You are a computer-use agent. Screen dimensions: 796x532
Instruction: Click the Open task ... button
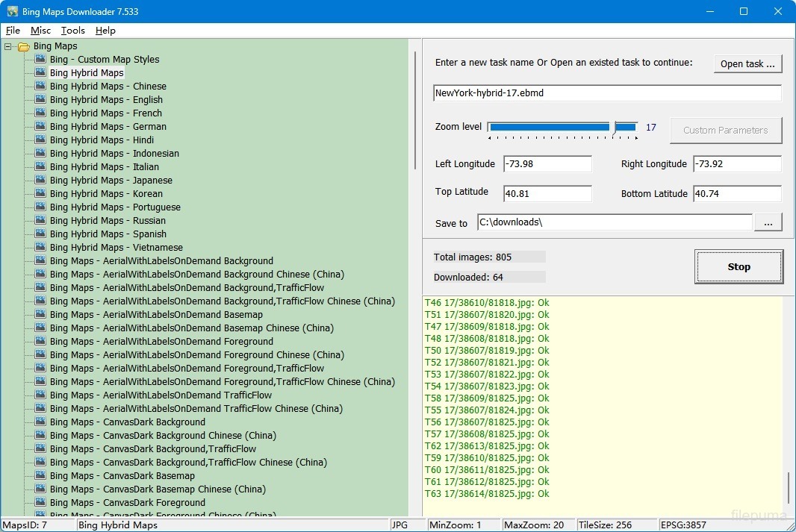pyautogui.click(x=747, y=64)
